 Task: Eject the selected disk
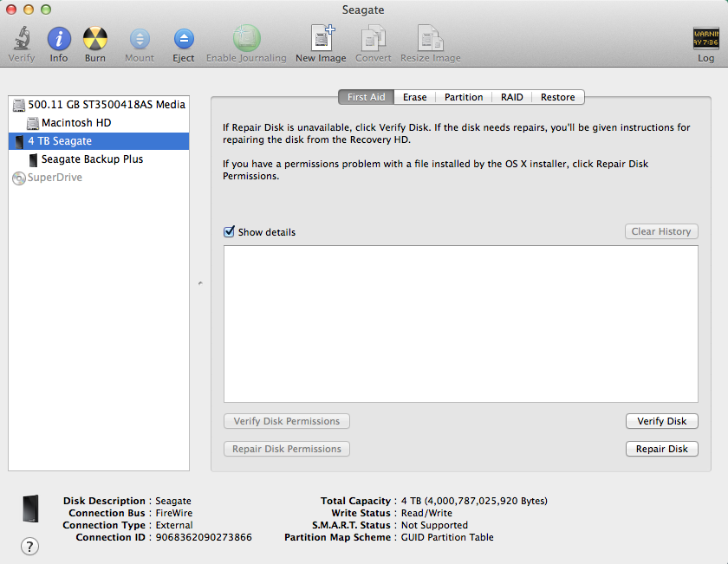tap(183, 39)
